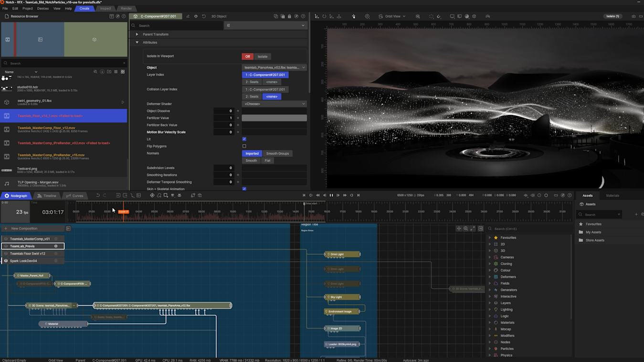Click the zoom icon in nodegraph corner
This screenshot has width=644, height=362.
coord(465,228)
